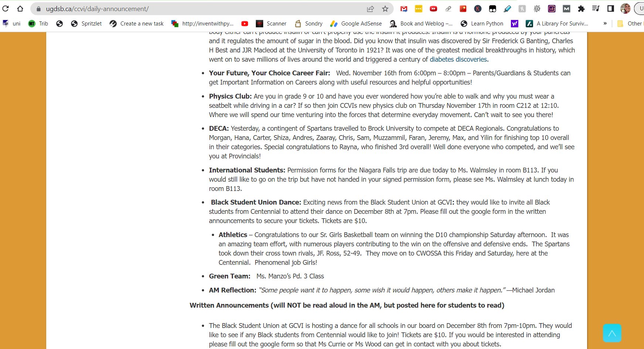The image size is (644, 349).
Task: Open the Other bookmarks folder
Action: (x=630, y=24)
